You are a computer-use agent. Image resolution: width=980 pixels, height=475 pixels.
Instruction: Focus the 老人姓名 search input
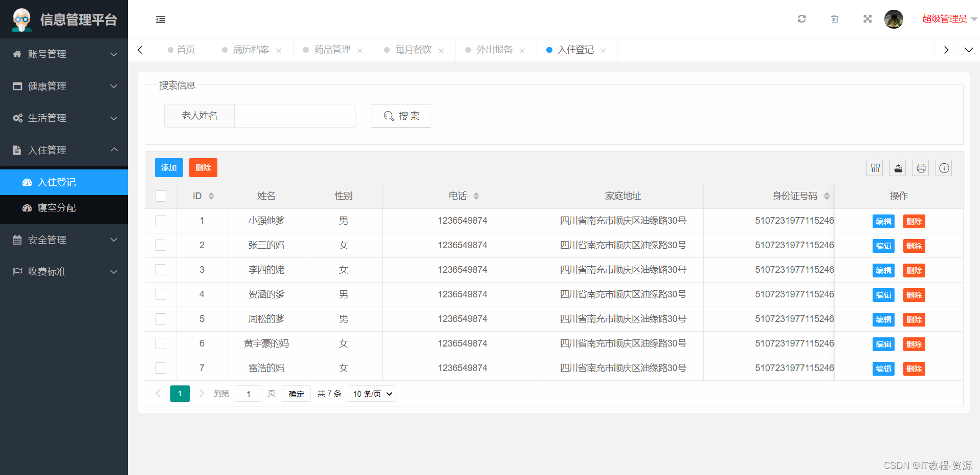[295, 116]
